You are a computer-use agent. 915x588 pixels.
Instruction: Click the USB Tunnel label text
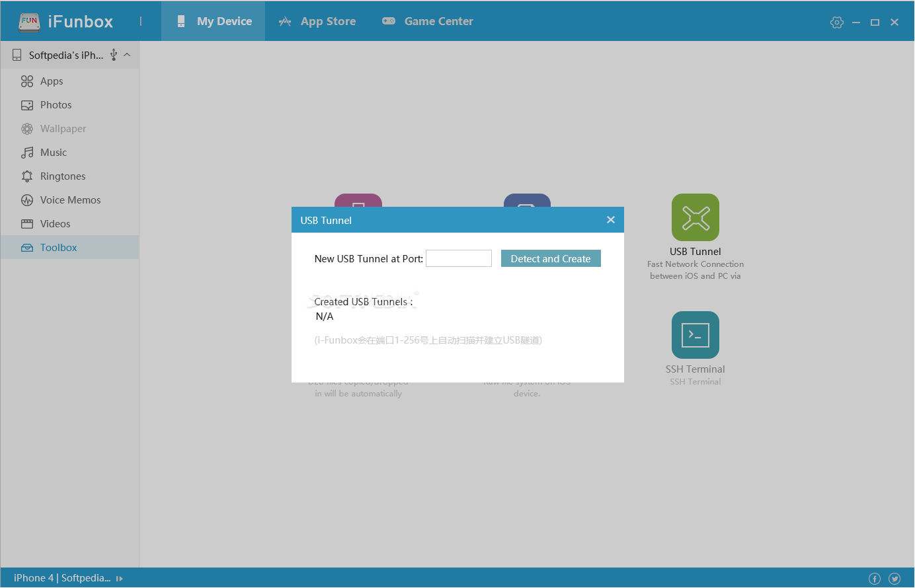click(696, 252)
